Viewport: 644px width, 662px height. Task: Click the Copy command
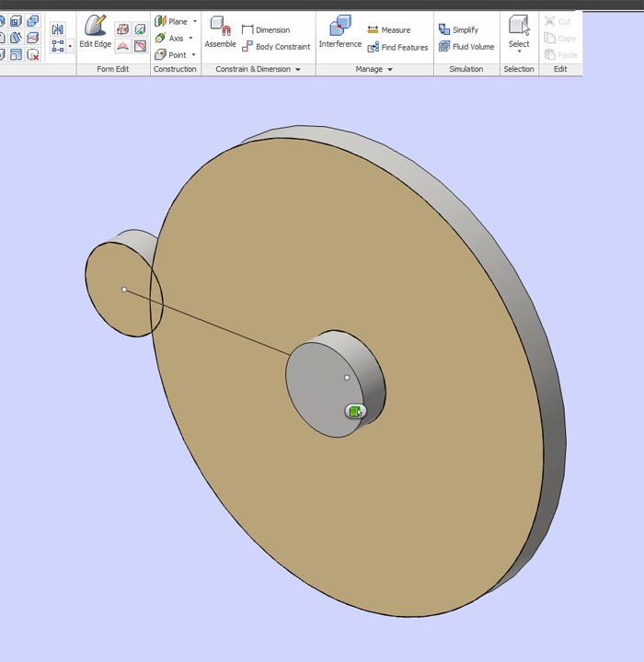[560, 38]
